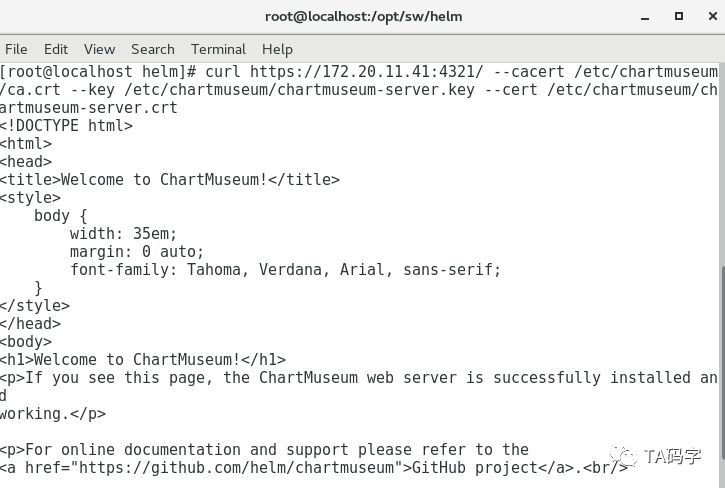Minimize the terminal window
Screen dimensions: 725x488
coord(645,17)
